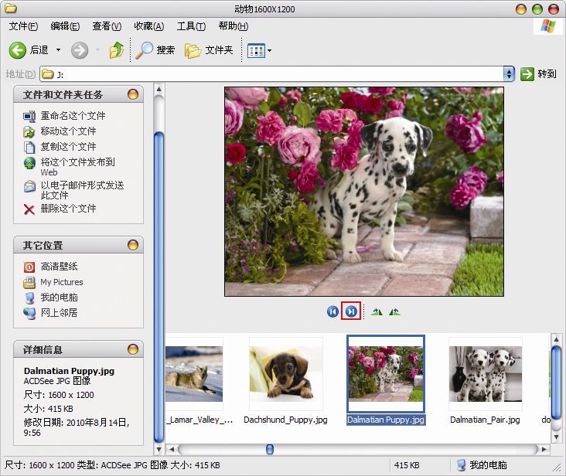This screenshot has height=476, width=566.
Task: Rotate image counterclockwise
Action: coord(394,311)
